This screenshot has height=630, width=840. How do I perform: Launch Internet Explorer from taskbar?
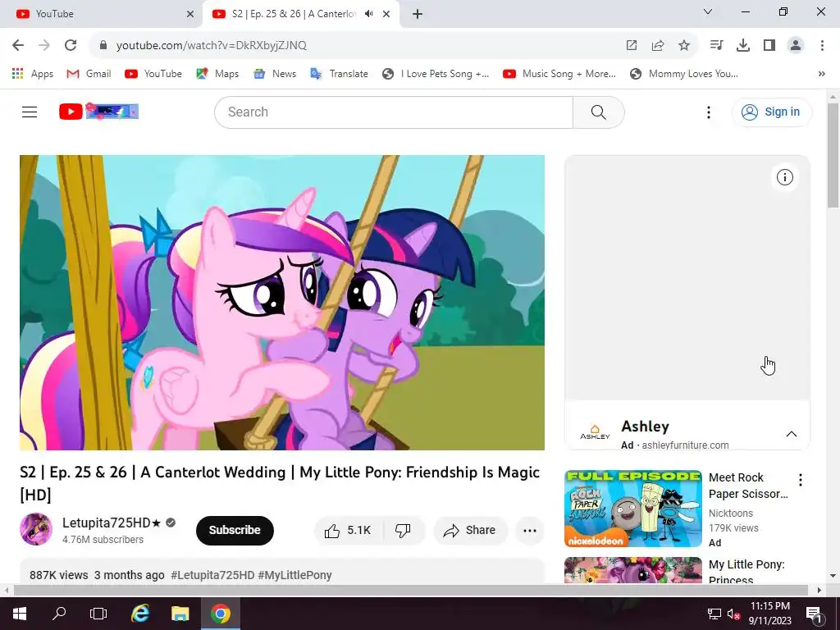click(x=140, y=614)
